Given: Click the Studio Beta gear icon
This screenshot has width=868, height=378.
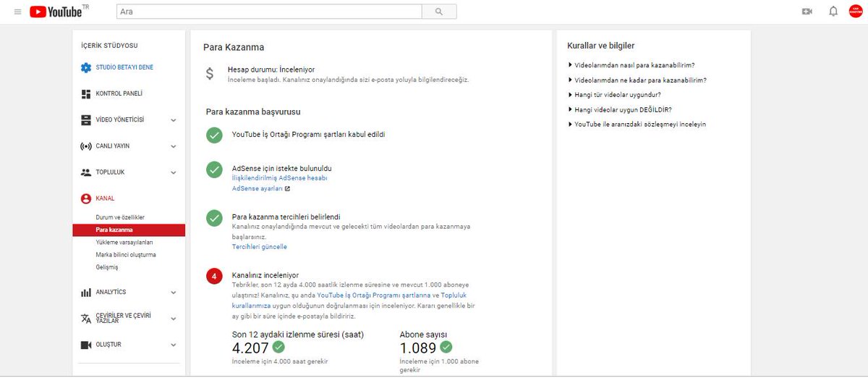Looking at the screenshot, I should (86, 67).
